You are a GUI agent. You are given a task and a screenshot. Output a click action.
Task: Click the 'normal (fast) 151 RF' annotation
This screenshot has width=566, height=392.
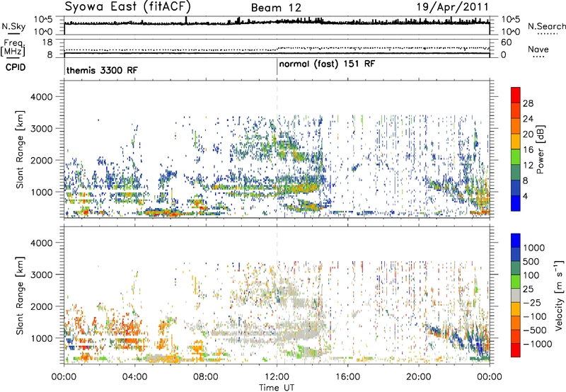(x=327, y=64)
